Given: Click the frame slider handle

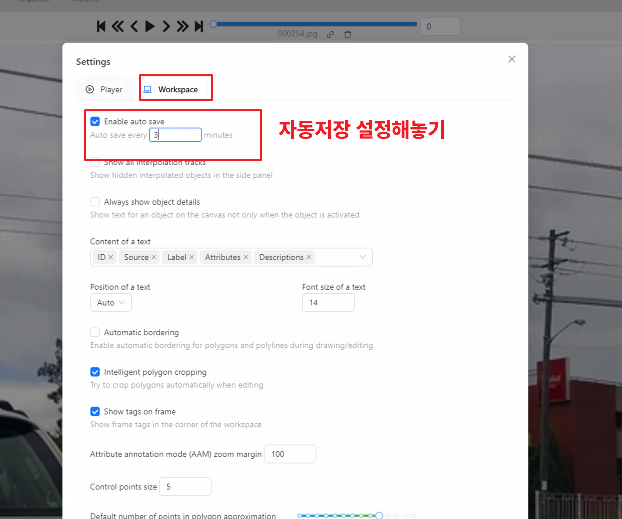Looking at the screenshot, I should [x=213, y=24].
